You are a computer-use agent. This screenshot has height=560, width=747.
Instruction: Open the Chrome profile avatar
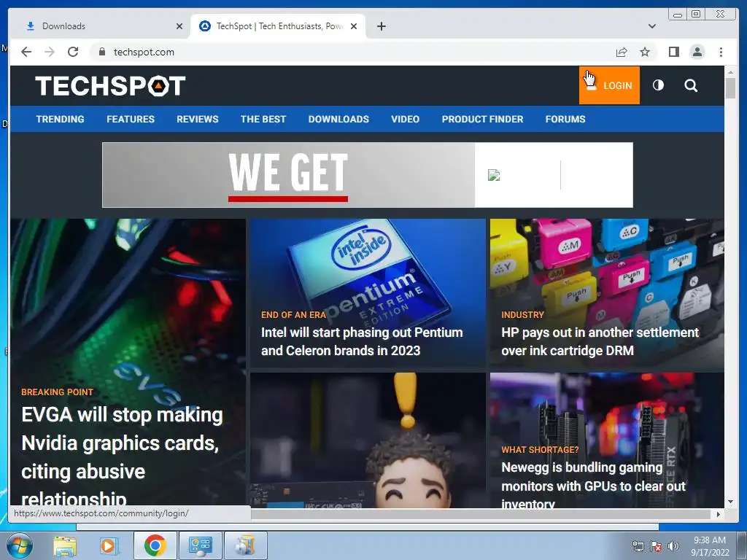697,52
